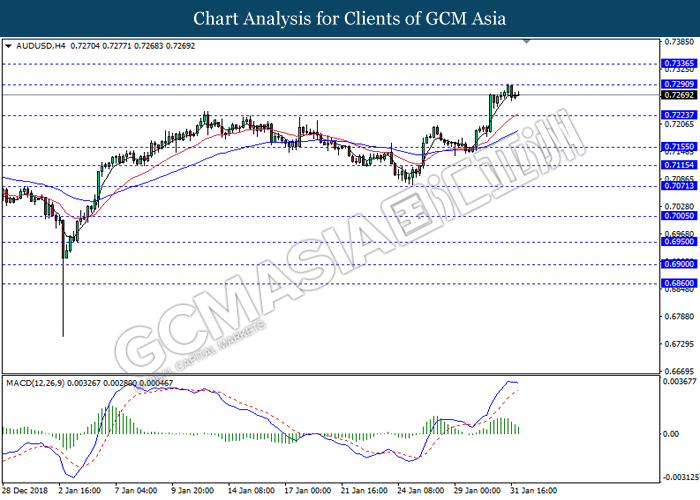Screen dimensions: 700x500
Task: Click the 17 Jan 00:00 time axis label
Action: point(307,491)
